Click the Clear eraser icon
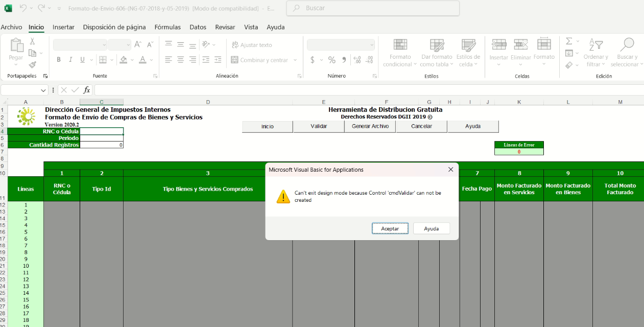Image resolution: width=644 pixels, height=327 pixels. click(569, 65)
